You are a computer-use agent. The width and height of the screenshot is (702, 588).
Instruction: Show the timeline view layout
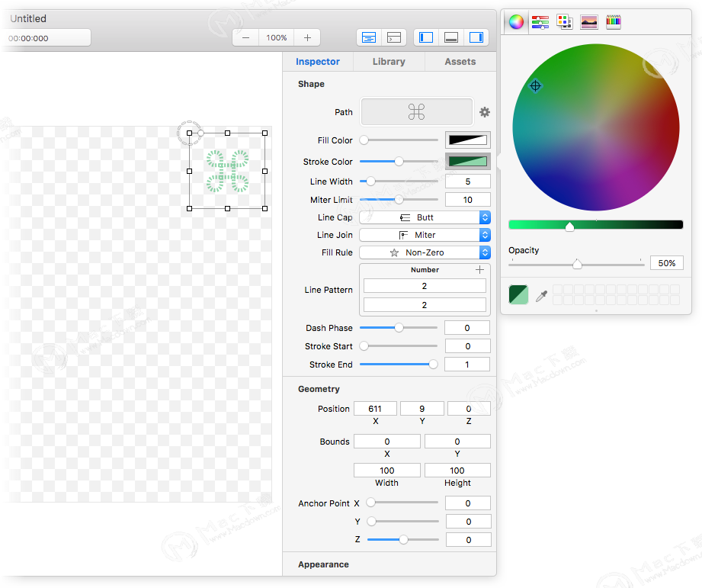pyautogui.click(x=369, y=37)
